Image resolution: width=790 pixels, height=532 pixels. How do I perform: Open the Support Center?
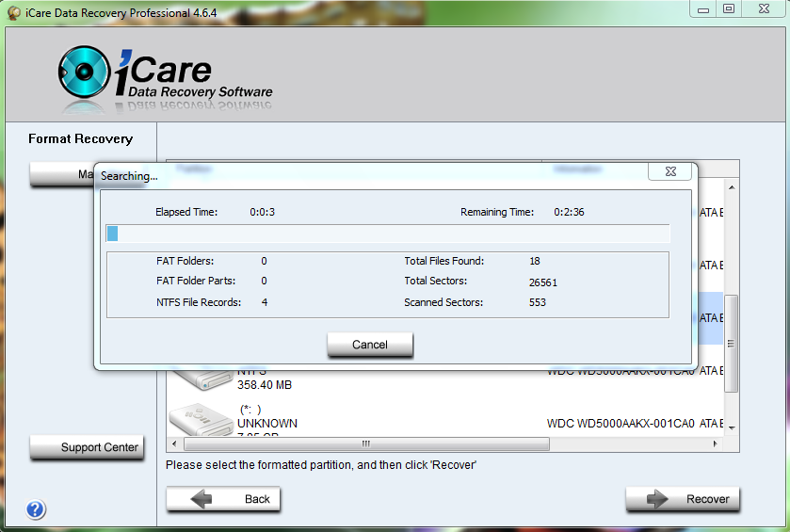[87, 447]
